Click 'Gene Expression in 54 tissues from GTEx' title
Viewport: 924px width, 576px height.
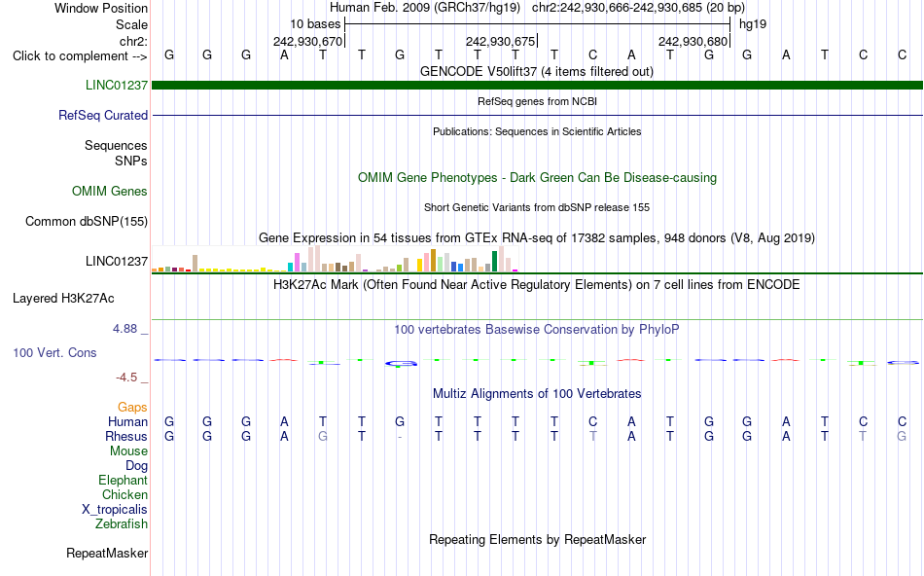pos(537,237)
